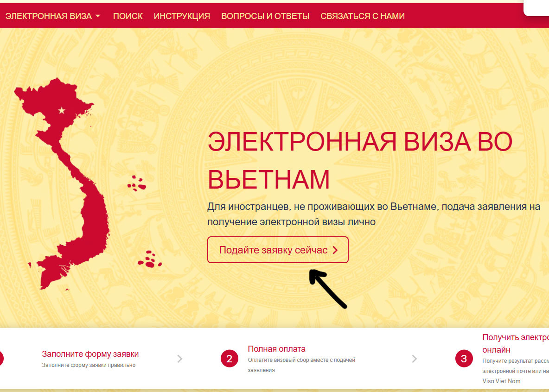The image size is (549, 392).
Task: Click the ЭЛЕКТРОННАЯ ВИЗА ВО ВЬЕТНАМ headline
Action: coord(360,161)
